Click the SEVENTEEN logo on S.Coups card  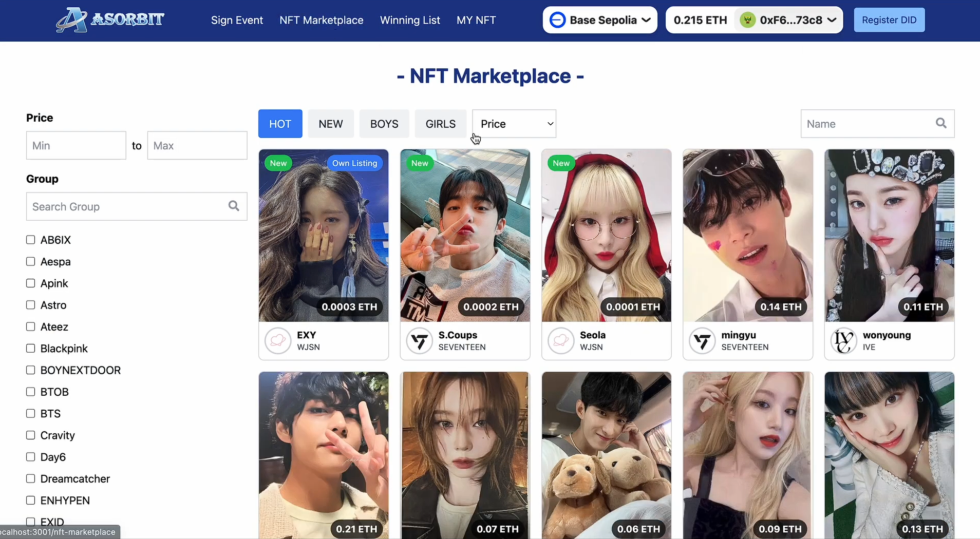pyautogui.click(x=419, y=341)
